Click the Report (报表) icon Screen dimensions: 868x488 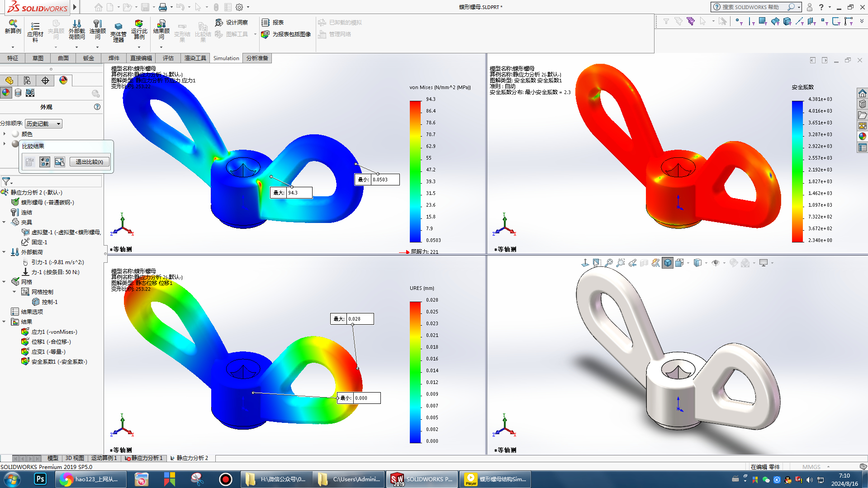[x=273, y=22]
